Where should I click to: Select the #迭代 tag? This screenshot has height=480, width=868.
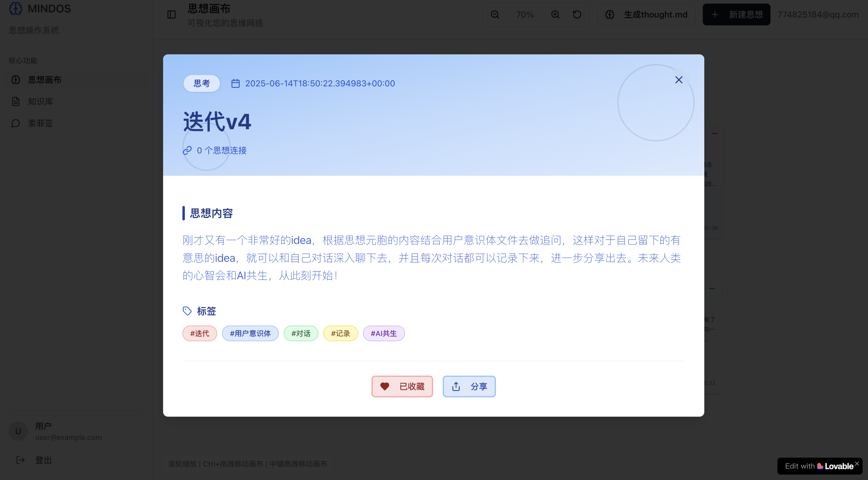(200, 334)
